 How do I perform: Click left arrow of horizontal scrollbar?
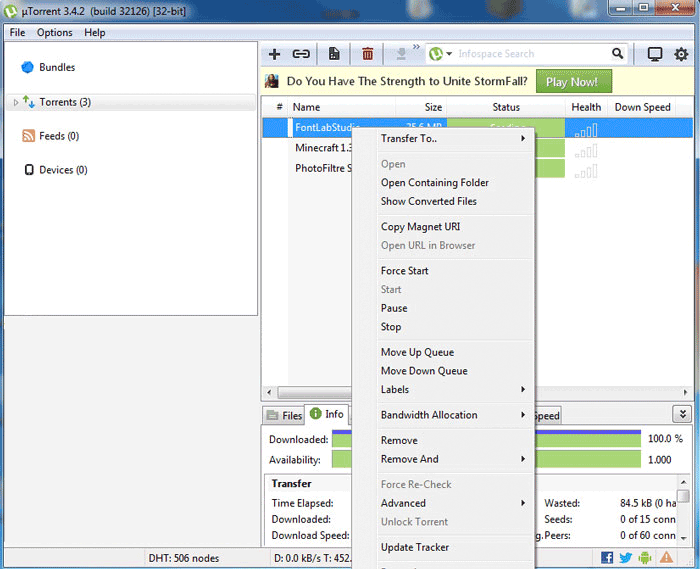pos(269,393)
